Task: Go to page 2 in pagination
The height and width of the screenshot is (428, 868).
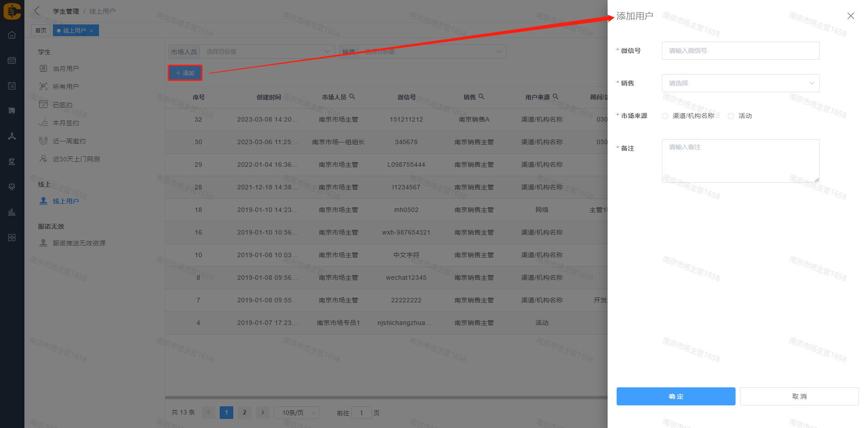Action: coord(245,413)
